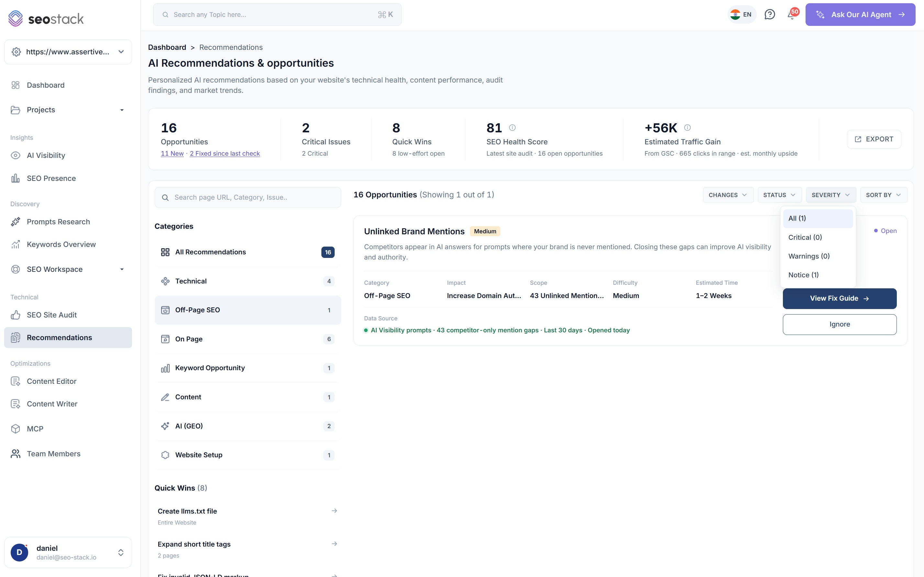Click the SEO Workspace lifebuoy icon

[15, 270]
